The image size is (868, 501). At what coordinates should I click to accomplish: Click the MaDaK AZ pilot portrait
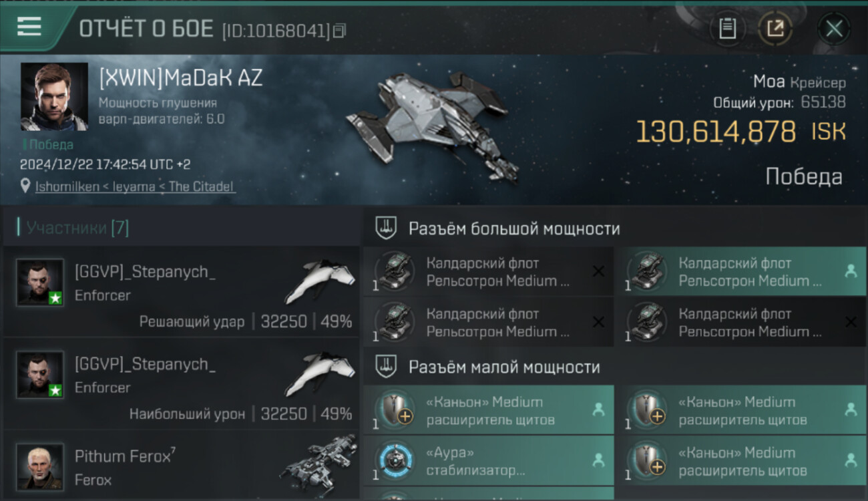point(54,96)
